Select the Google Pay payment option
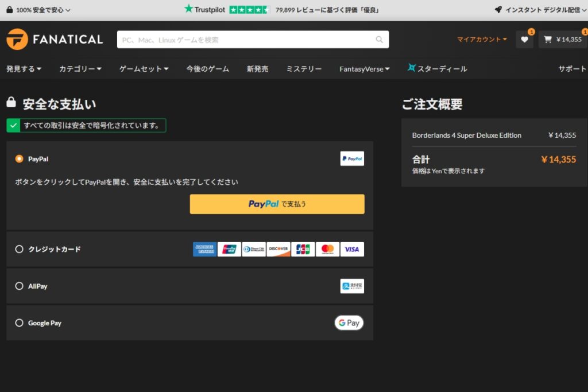588x392 pixels. 19,323
